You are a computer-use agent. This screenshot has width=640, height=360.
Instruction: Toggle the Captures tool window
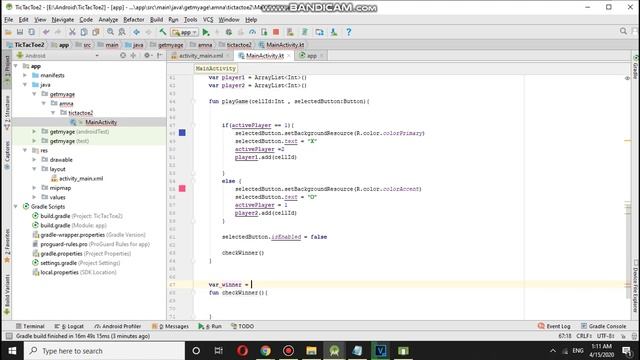coord(7,156)
